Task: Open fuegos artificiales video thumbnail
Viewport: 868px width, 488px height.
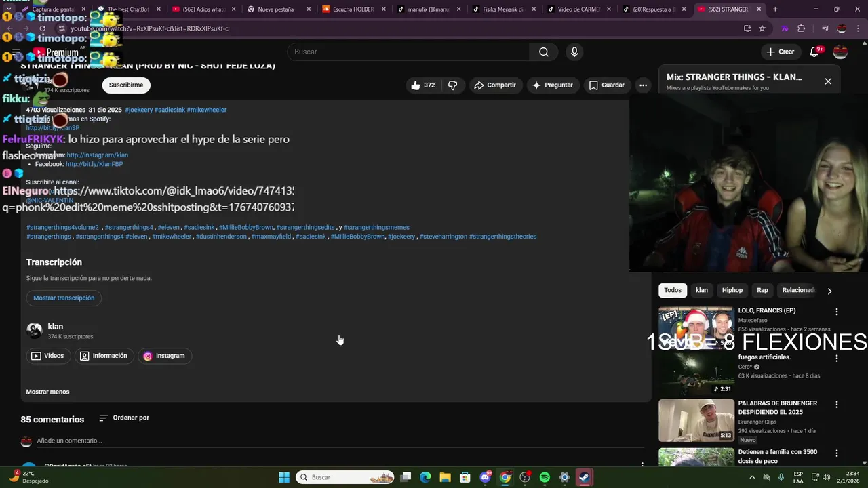Action: [696, 374]
